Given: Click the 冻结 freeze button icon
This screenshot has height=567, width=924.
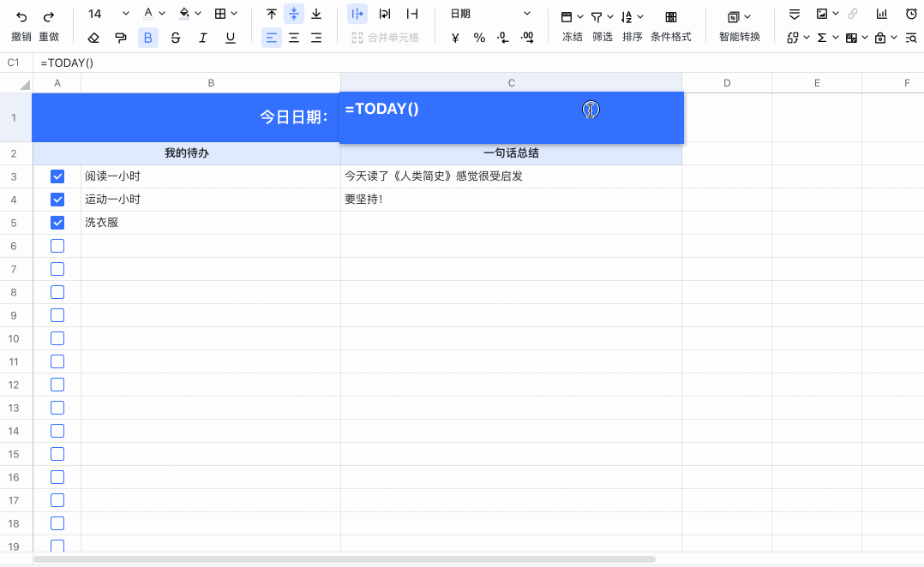Looking at the screenshot, I should [567, 17].
